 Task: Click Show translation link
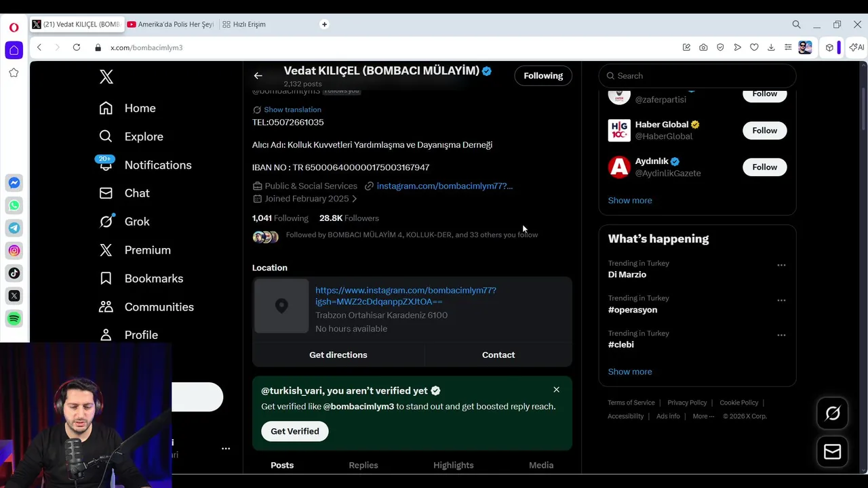pyautogui.click(x=292, y=110)
